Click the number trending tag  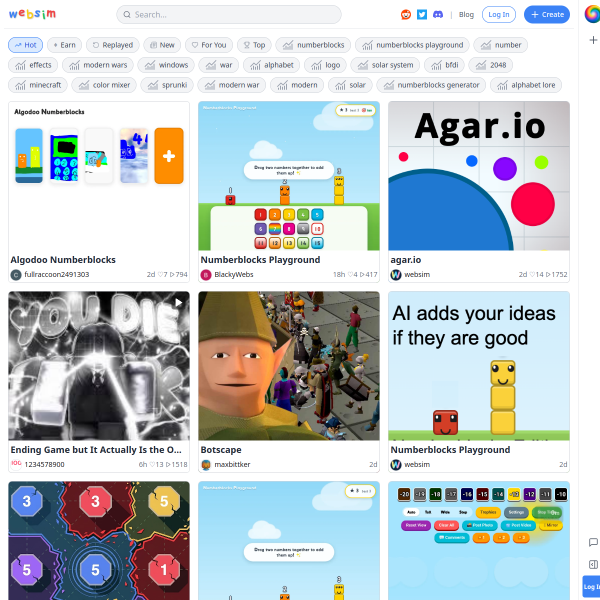click(x=501, y=45)
